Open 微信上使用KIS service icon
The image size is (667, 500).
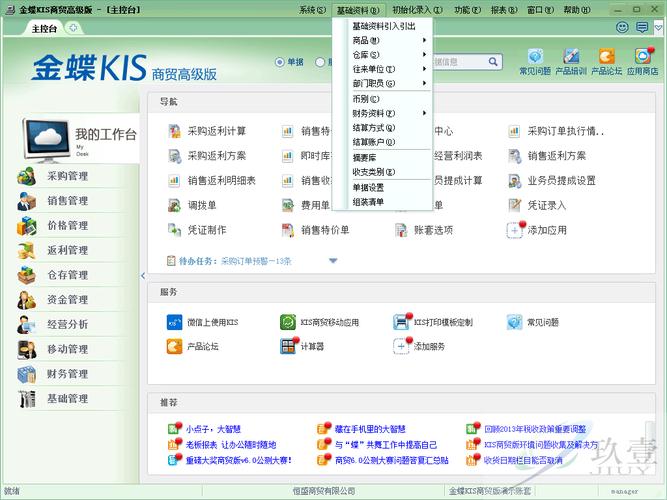coord(174,322)
